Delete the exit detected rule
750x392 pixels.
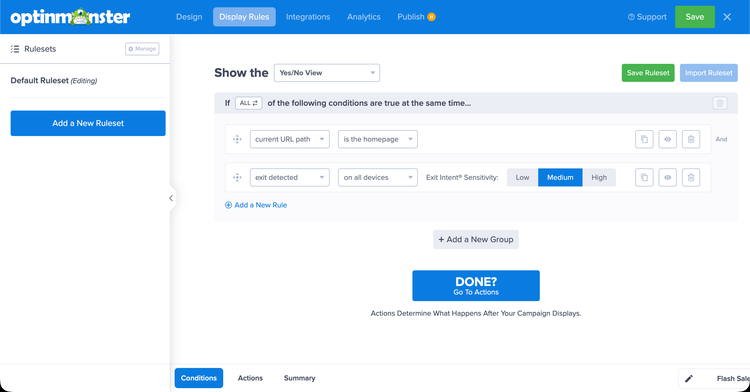(691, 177)
